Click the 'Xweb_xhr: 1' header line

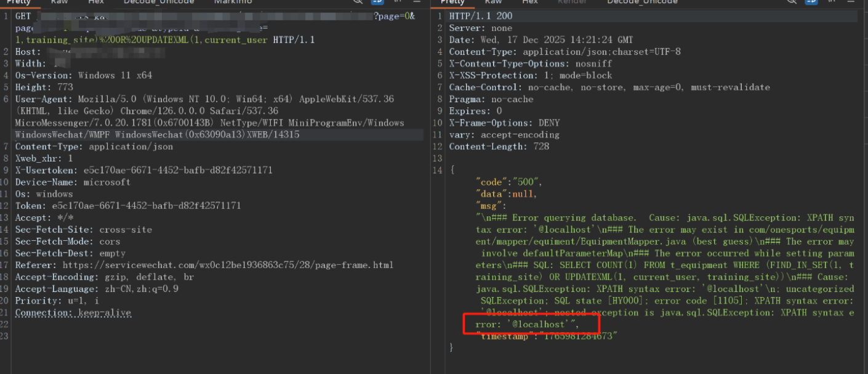[44, 158]
